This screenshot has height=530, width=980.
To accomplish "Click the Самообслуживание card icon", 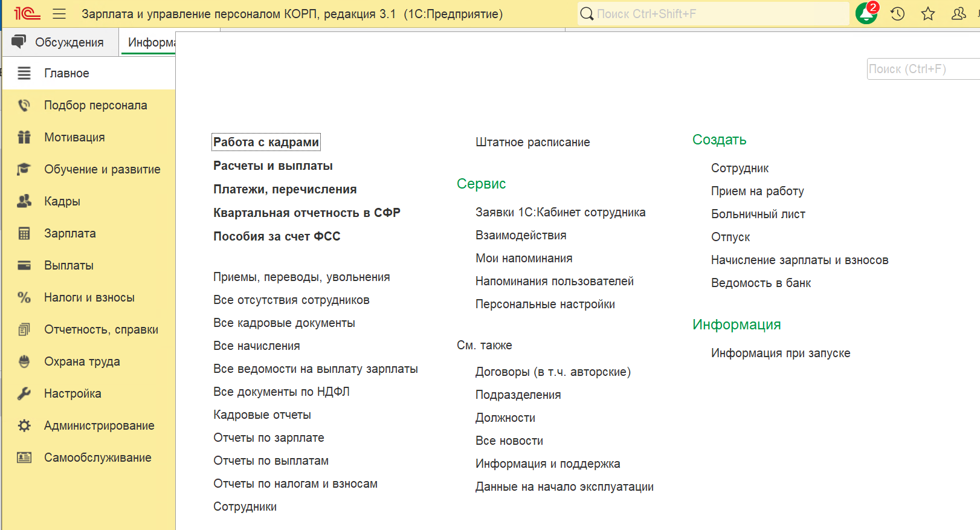I will coord(24,457).
